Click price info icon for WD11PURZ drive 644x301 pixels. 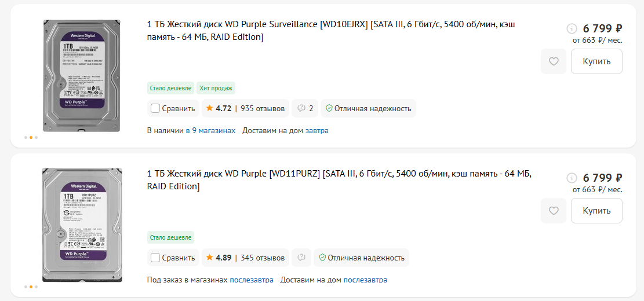(x=572, y=178)
